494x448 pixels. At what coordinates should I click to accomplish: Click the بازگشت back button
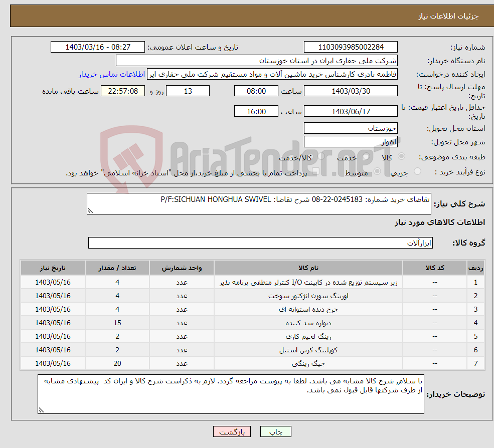point(232,431)
